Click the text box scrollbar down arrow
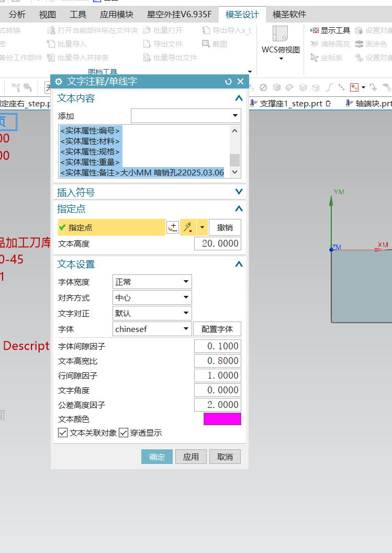Viewport: 392px width, 553px height. pyautogui.click(x=235, y=172)
